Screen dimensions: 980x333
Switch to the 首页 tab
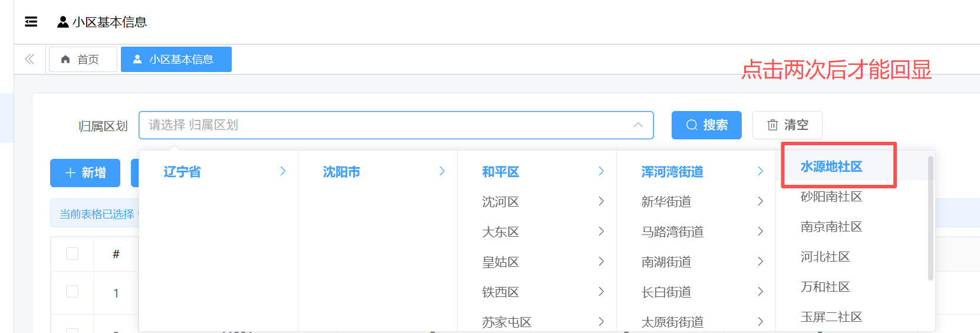point(83,60)
